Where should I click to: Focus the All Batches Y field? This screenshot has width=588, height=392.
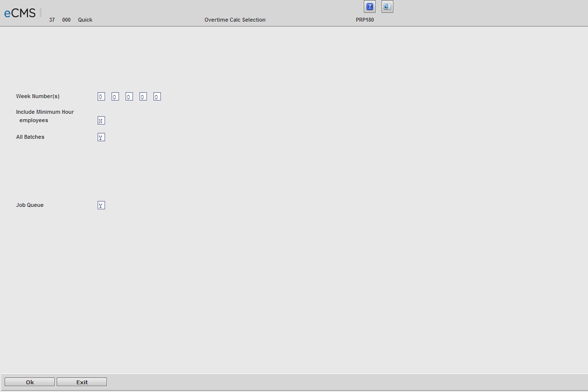[x=101, y=137]
